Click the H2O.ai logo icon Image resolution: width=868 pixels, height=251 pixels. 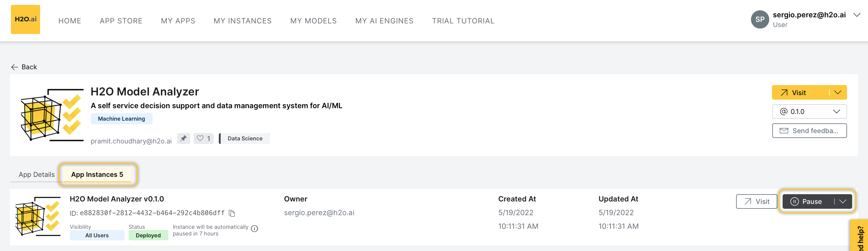click(x=26, y=19)
